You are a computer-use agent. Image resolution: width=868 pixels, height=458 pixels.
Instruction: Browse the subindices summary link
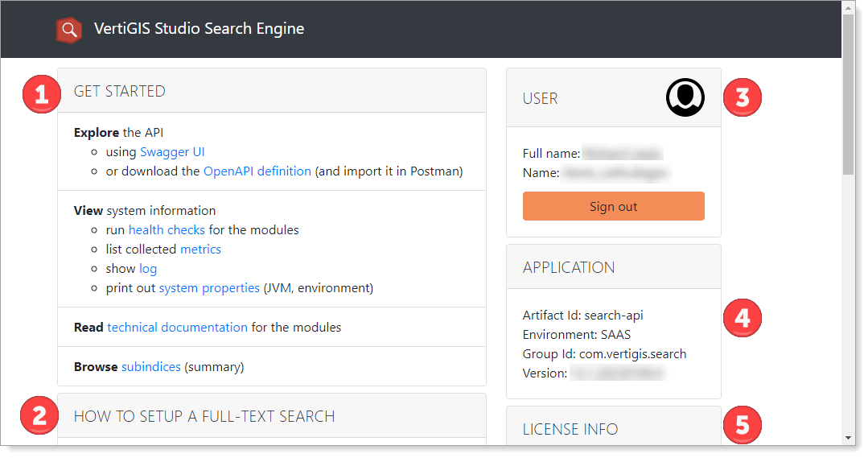(151, 366)
